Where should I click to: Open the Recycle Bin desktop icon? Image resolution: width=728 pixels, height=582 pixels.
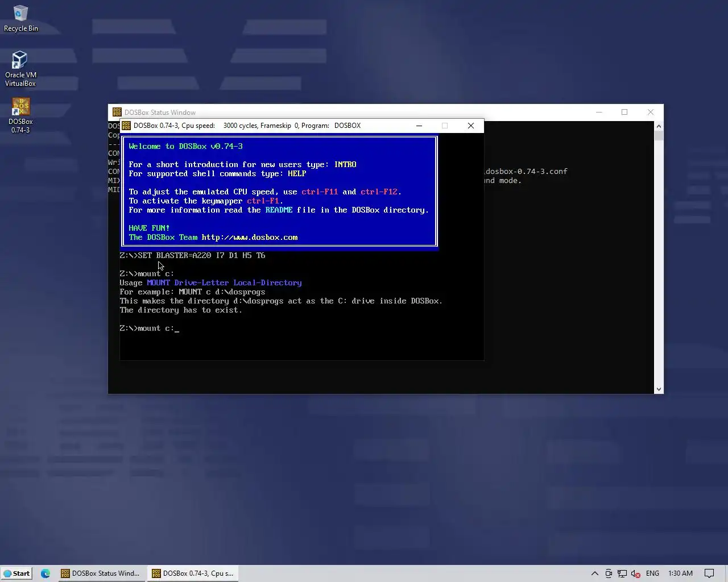pyautogui.click(x=20, y=19)
